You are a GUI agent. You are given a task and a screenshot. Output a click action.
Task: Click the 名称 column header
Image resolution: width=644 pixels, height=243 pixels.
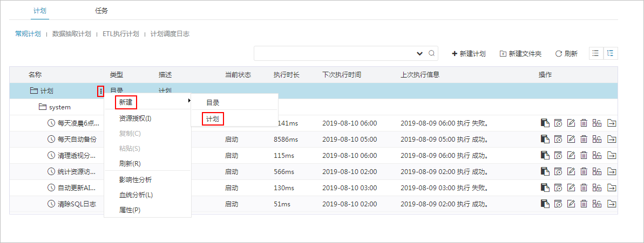[x=35, y=74]
